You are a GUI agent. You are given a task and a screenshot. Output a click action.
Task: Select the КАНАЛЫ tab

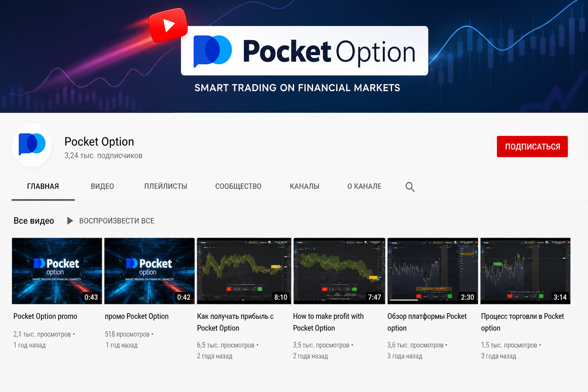305,186
